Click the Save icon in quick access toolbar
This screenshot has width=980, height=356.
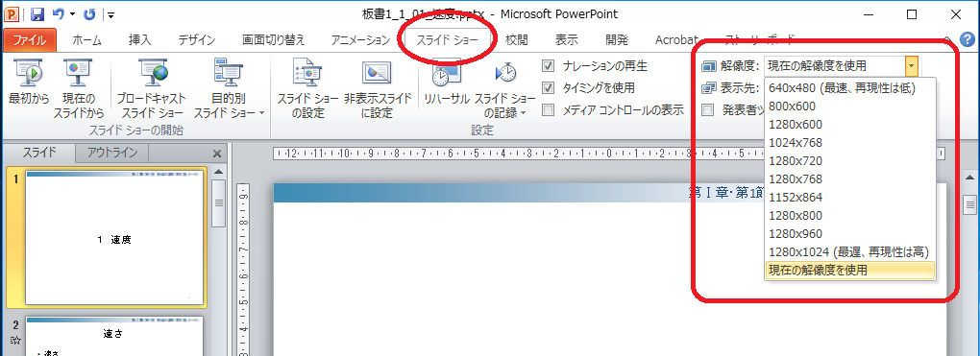click(x=37, y=13)
